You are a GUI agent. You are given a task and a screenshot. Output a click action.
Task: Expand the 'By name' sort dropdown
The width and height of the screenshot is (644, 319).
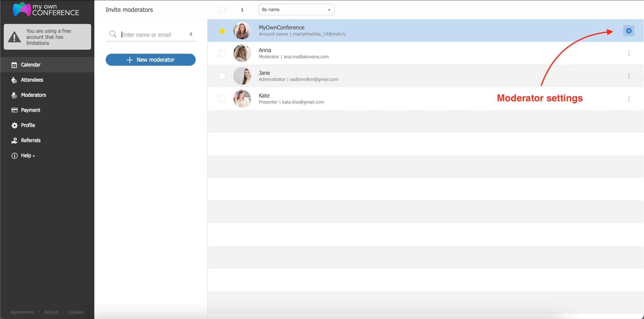tap(296, 10)
